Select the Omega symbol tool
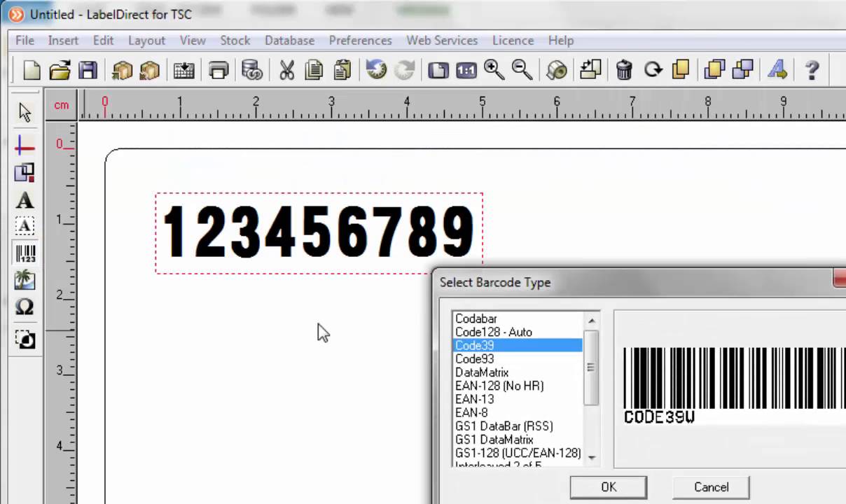The height and width of the screenshot is (504, 846). [25, 307]
